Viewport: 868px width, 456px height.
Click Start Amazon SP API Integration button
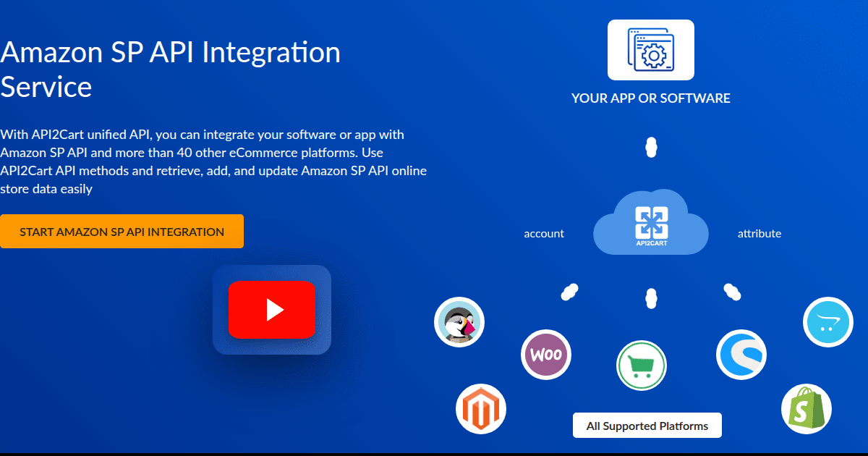122,232
